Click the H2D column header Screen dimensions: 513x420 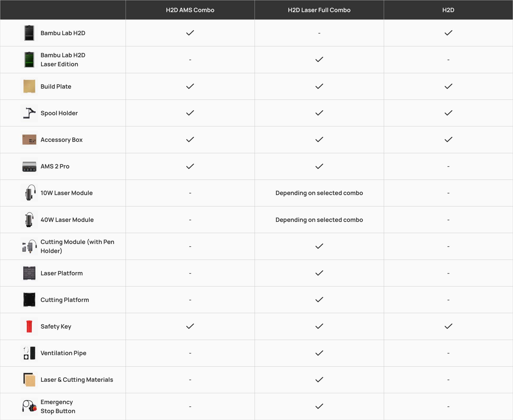tap(448, 10)
